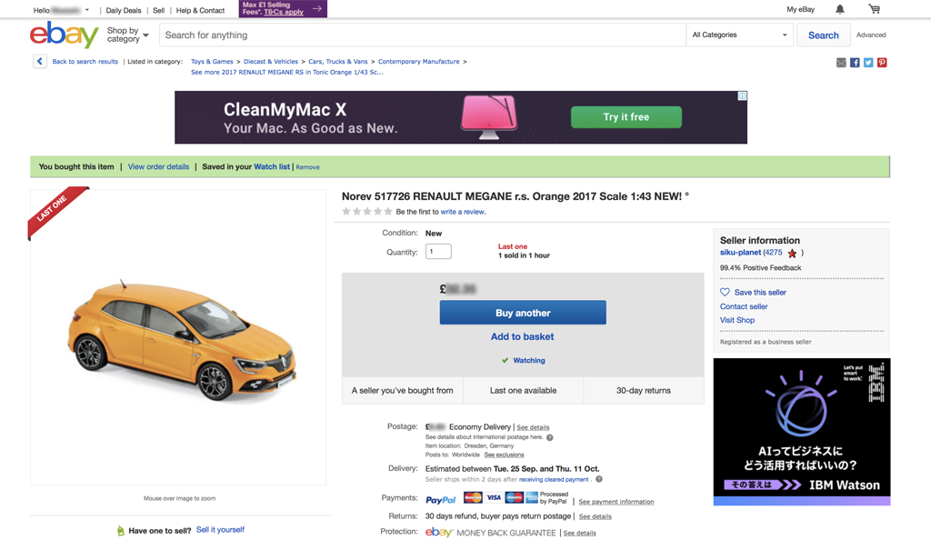Share listing on Facebook
This screenshot has width=931, height=560.
[855, 63]
